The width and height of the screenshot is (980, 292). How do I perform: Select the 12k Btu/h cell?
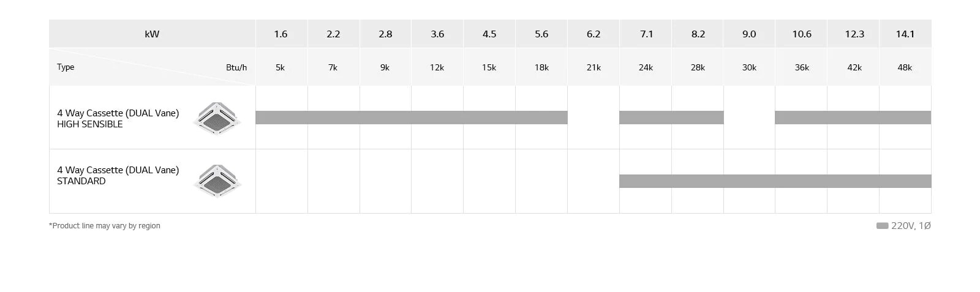[x=437, y=67]
